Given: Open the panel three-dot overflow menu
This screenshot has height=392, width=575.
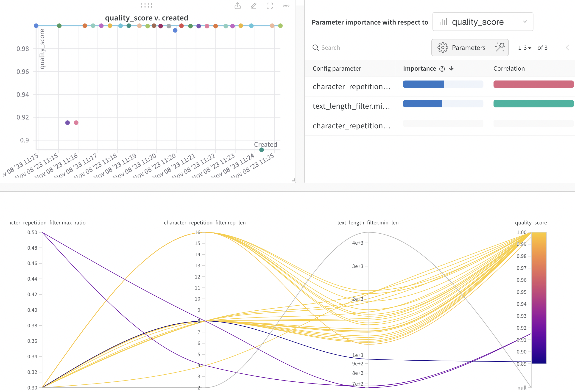Looking at the screenshot, I should 286,6.
